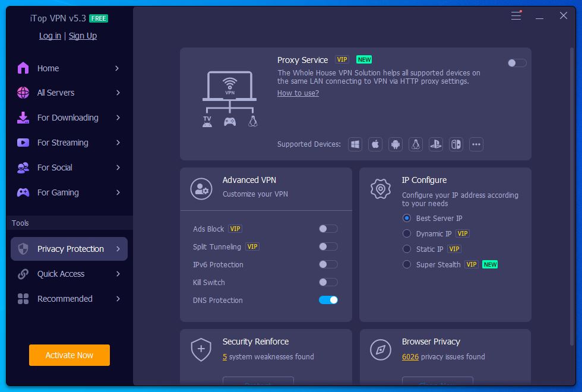Expand the For Downloading chevron arrow

tap(118, 118)
